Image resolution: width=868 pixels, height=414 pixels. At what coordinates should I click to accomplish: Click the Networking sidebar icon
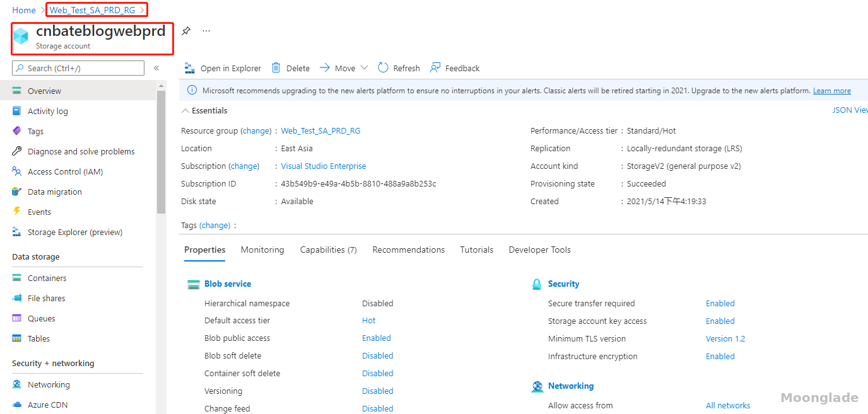tap(17, 384)
